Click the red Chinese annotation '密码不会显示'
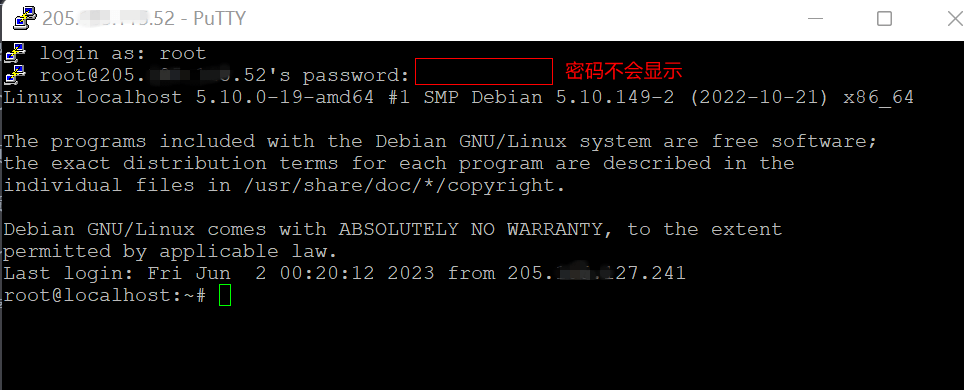This screenshot has height=390, width=965. [623, 71]
